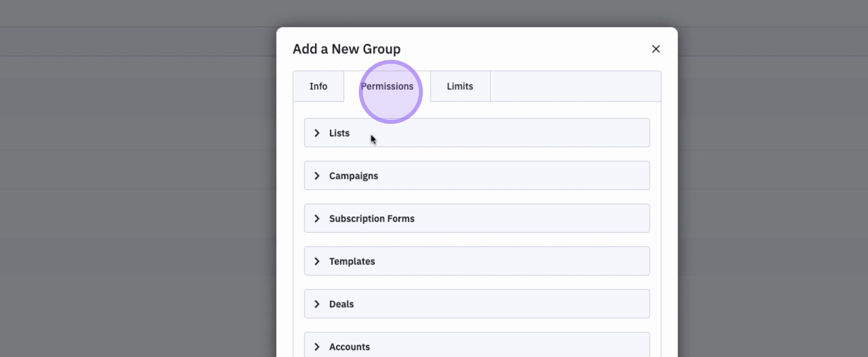This screenshot has height=357, width=868.
Task: Close the Add a New Group dialog
Action: 656,49
